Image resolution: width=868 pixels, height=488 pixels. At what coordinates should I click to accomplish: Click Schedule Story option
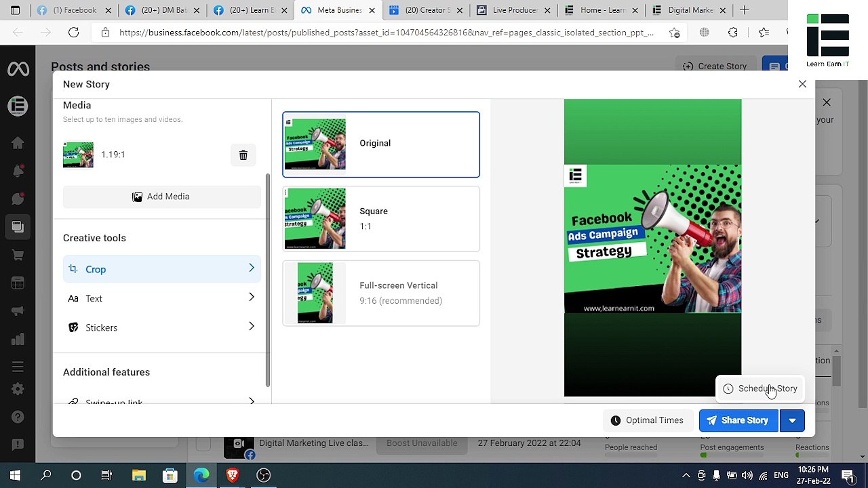(x=760, y=388)
